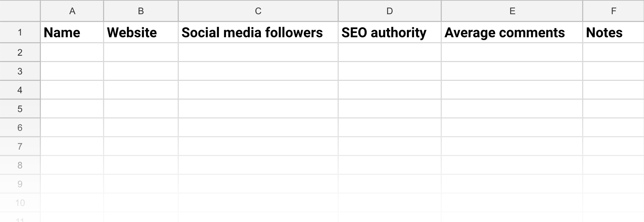This screenshot has width=644, height=222.
Task: Select row 2 header
Action: (x=20, y=52)
